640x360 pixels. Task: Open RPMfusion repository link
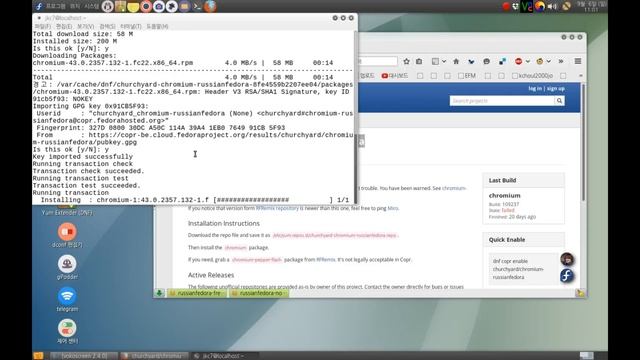click(277, 208)
